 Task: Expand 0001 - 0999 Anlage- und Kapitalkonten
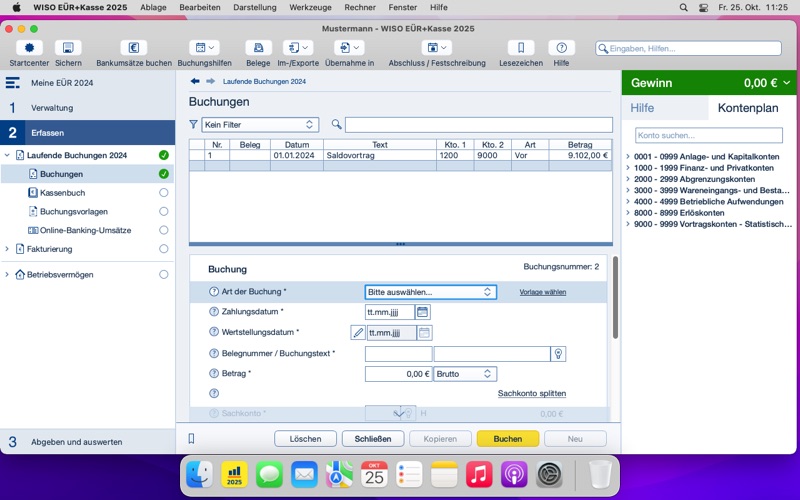click(628, 157)
